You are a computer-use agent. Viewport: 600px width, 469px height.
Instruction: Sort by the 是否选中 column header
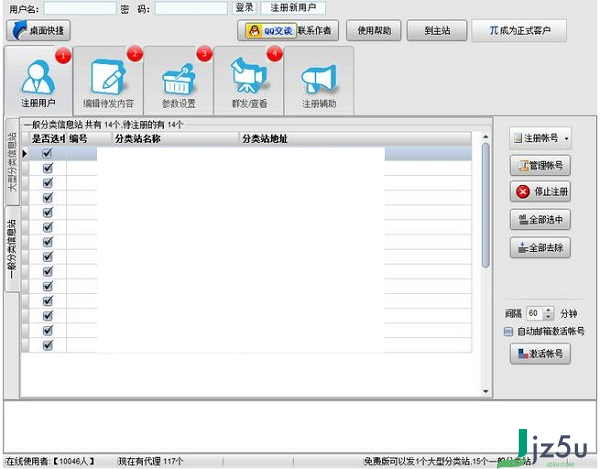48,138
